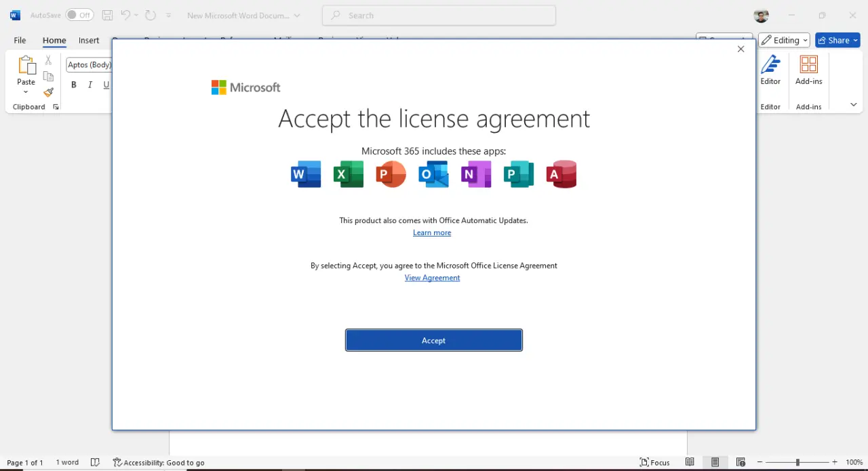Click the 100% zoom level
868x471 pixels.
click(854, 462)
